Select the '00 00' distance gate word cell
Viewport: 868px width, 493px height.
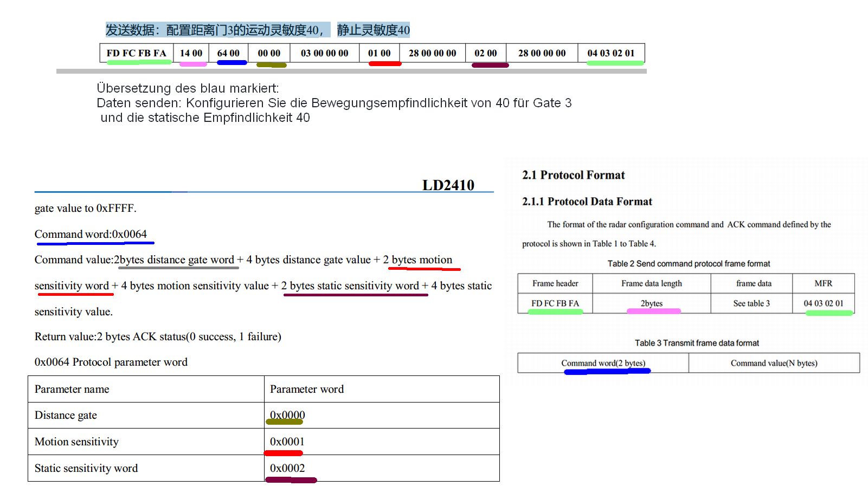tap(269, 53)
